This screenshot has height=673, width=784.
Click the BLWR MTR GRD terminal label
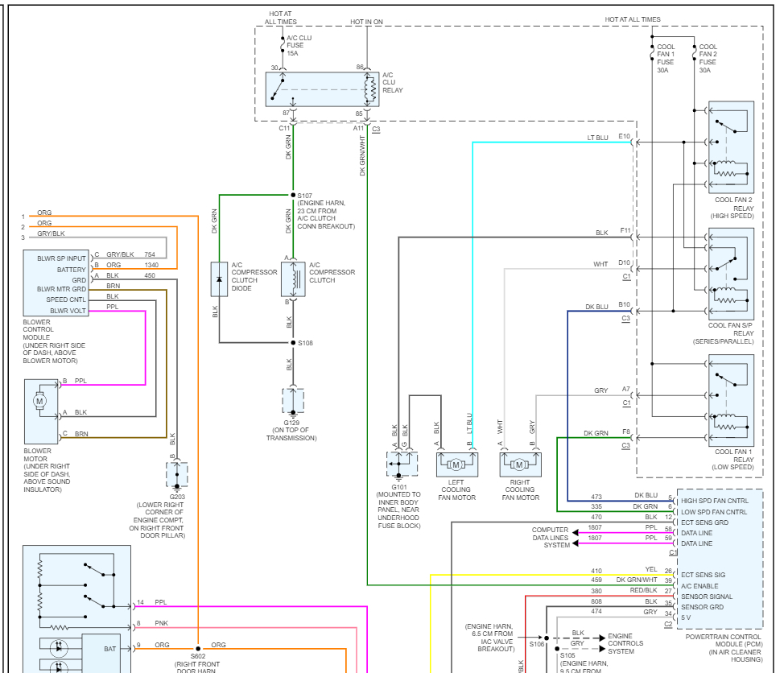click(x=61, y=289)
